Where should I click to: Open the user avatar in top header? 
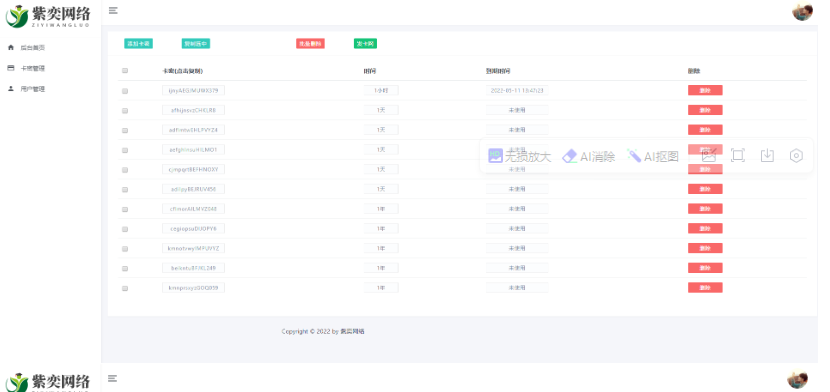click(x=802, y=11)
